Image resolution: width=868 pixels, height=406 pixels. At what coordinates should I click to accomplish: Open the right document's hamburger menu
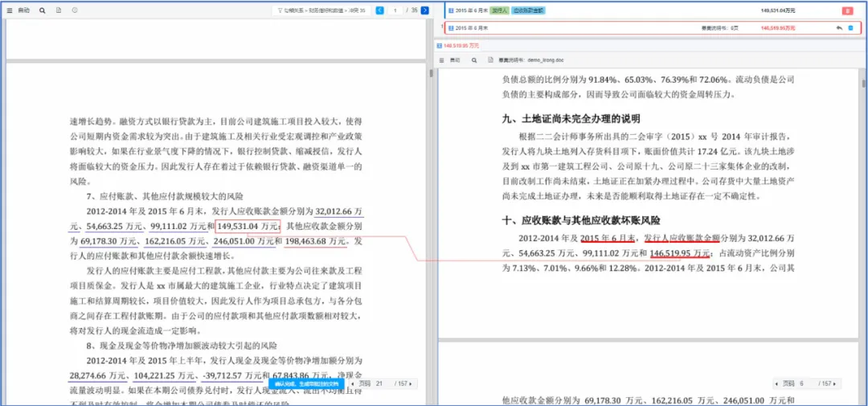(442, 60)
